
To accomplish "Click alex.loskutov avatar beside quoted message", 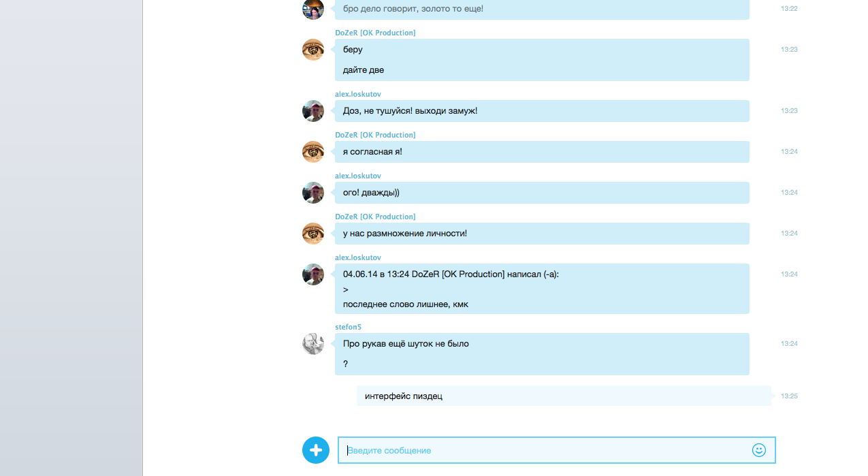I will point(313,274).
